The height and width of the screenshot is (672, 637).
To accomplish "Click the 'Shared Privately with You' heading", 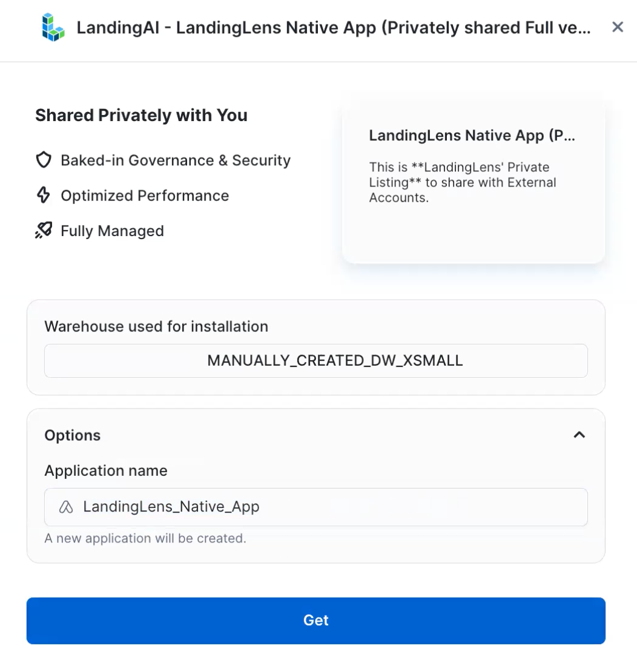I will (x=141, y=115).
